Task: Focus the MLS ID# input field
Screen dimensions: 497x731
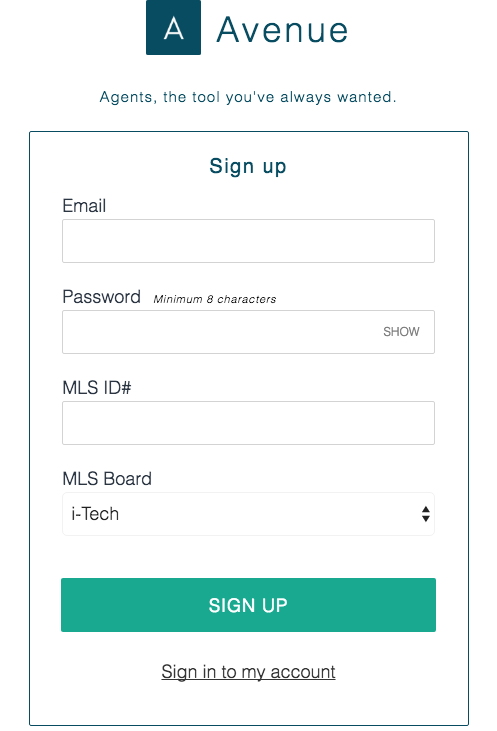Action: (x=248, y=423)
